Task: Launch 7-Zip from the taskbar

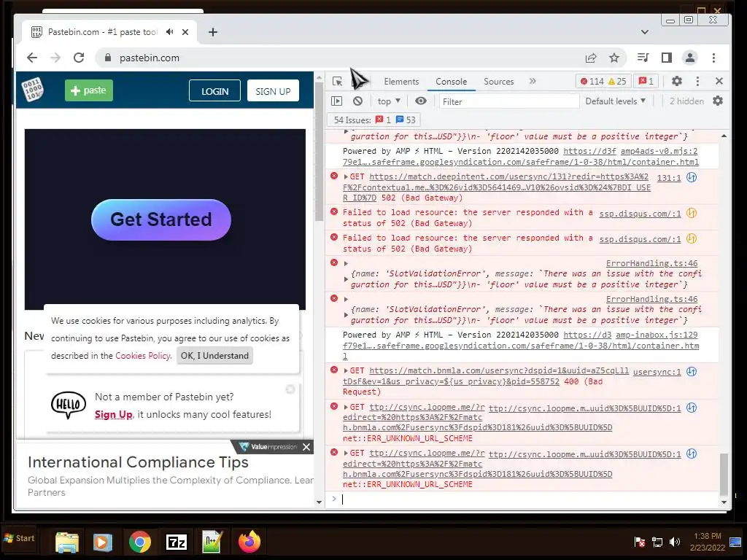Action: click(x=177, y=542)
